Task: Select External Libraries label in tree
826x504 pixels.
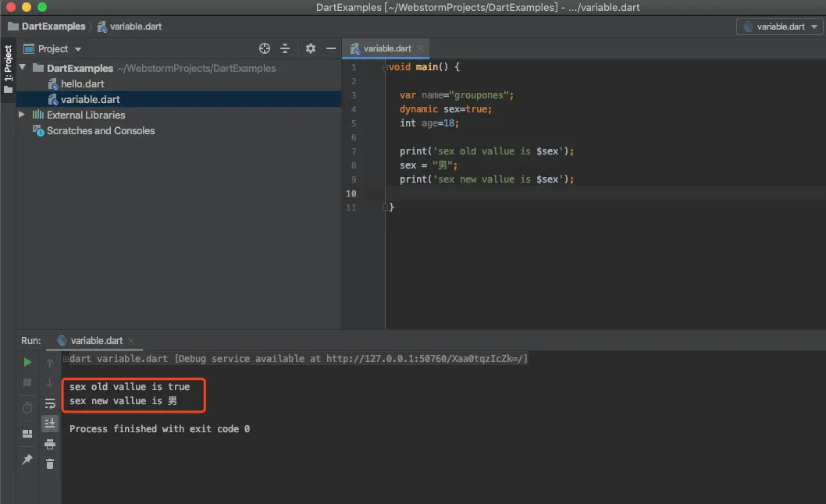Action: [86, 115]
